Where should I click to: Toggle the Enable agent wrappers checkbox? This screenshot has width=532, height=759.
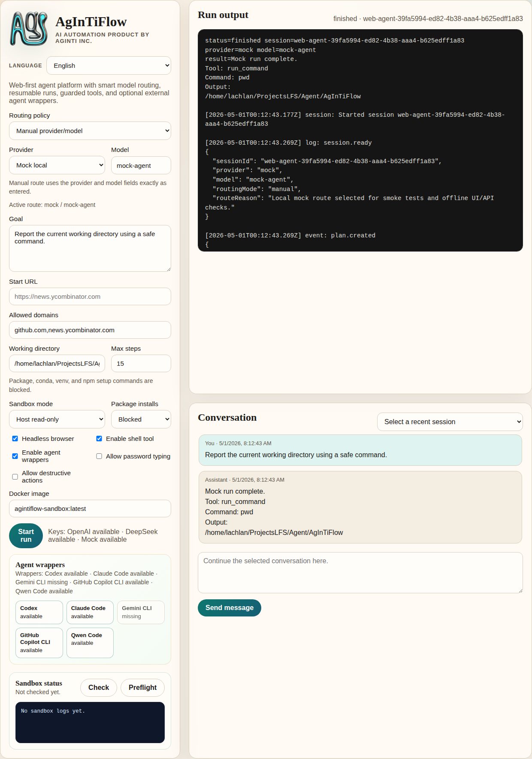tap(15, 456)
